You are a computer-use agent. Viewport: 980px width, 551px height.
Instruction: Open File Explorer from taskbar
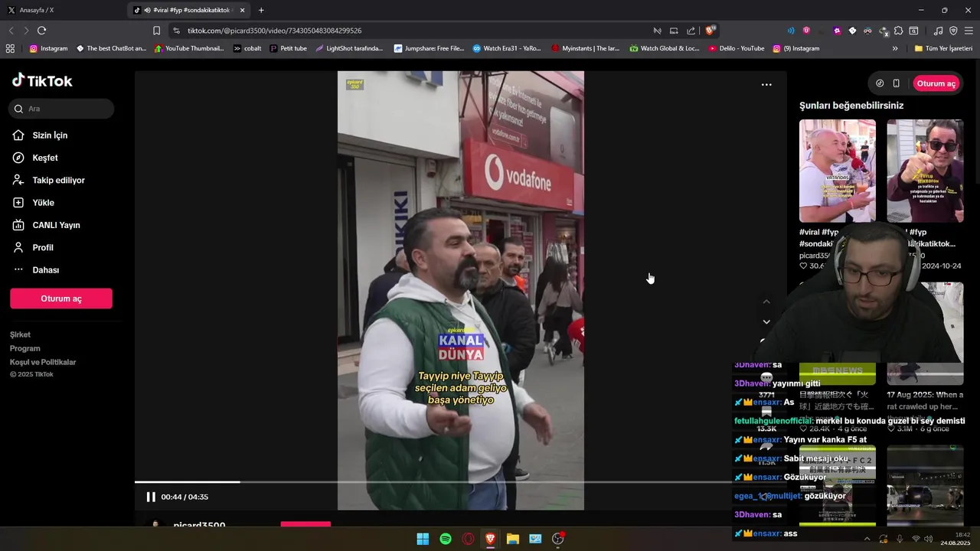pyautogui.click(x=513, y=539)
